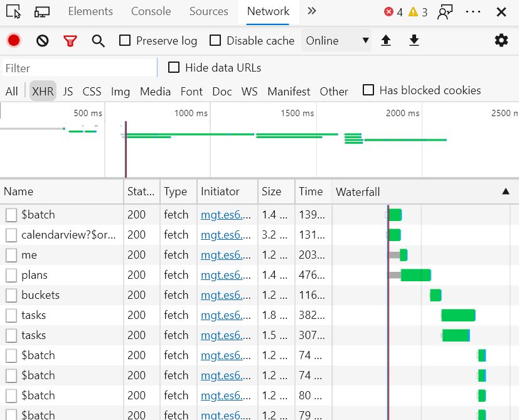Filter requests by Doc type
Screen dimensions: 519x420
point(222,91)
